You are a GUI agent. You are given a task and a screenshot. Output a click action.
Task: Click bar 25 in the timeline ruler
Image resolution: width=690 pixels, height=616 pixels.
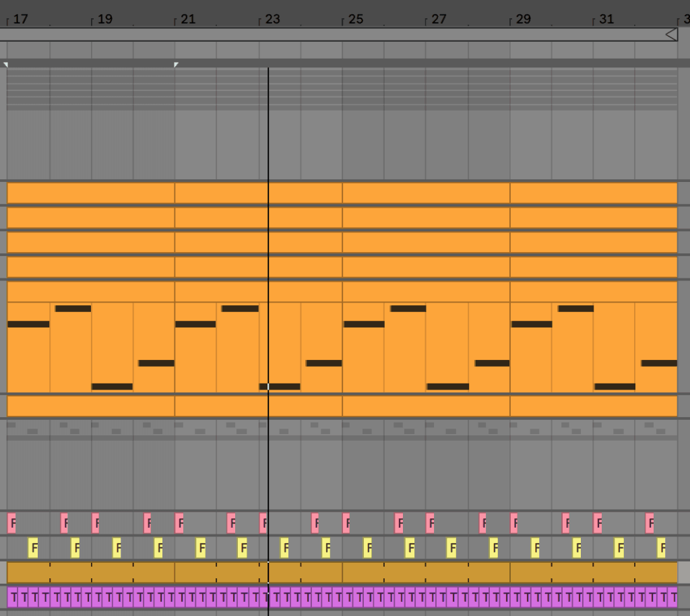click(x=356, y=19)
